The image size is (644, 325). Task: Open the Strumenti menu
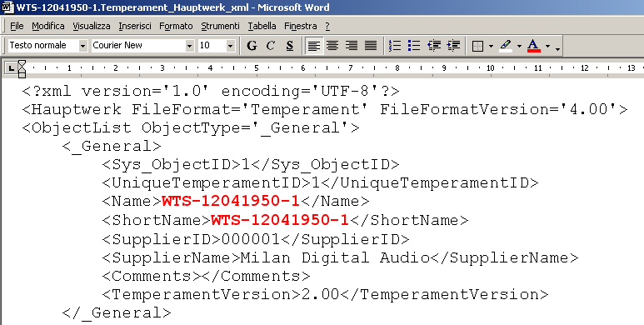(x=220, y=27)
